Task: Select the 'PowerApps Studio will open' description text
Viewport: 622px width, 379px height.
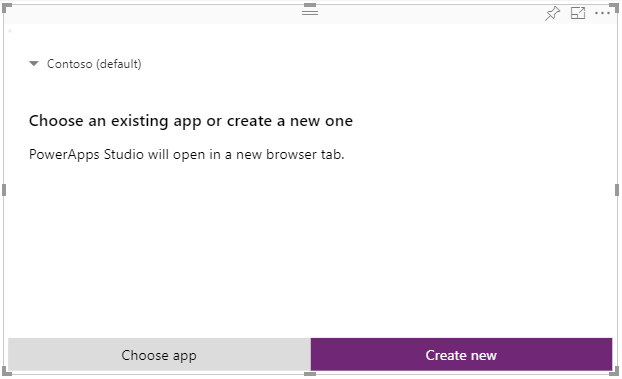Action: (186, 154)
